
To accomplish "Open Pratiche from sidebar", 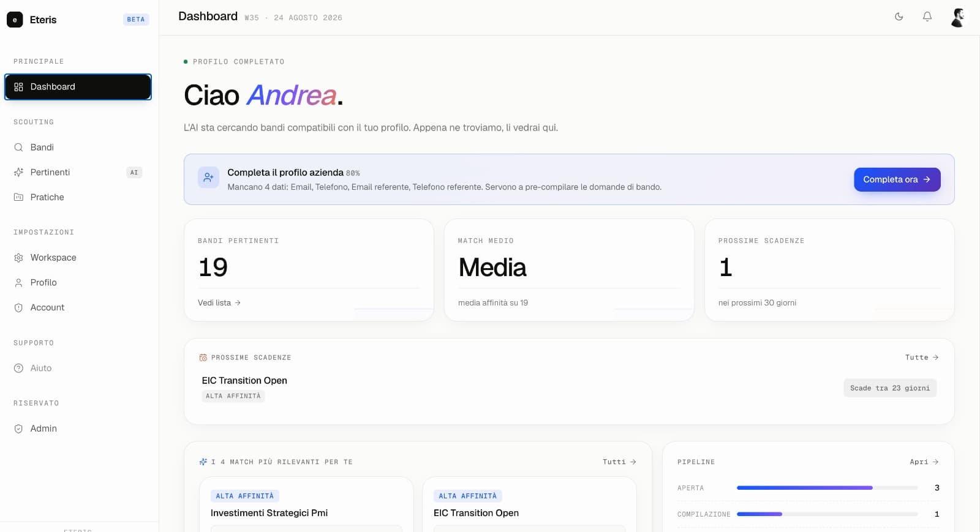I will [x=78, y=197].
